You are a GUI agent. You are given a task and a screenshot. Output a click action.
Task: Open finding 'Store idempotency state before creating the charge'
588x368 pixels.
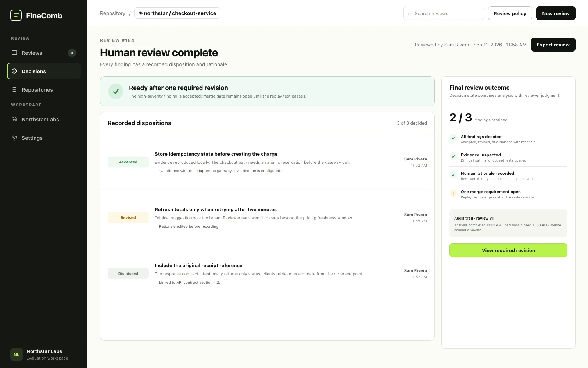[216, 154]
